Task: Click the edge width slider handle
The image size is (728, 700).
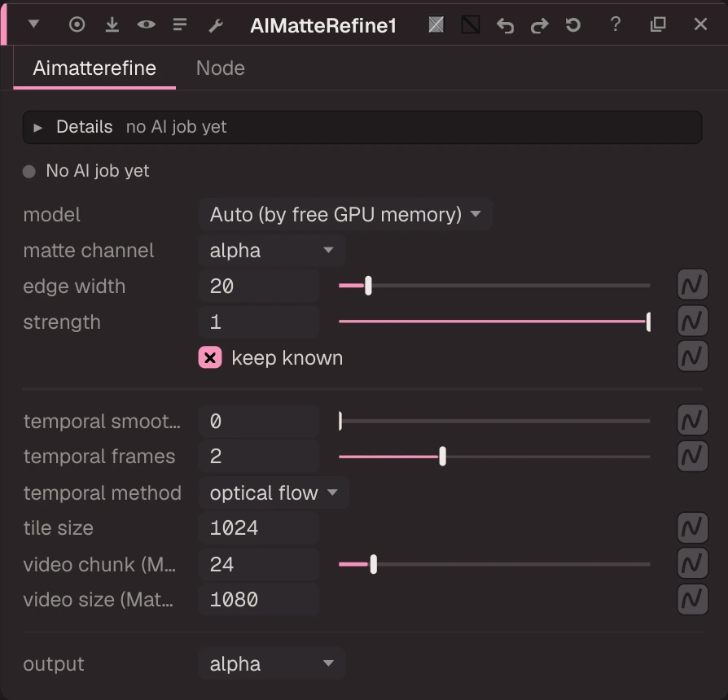Action: [x=368, y=286]
